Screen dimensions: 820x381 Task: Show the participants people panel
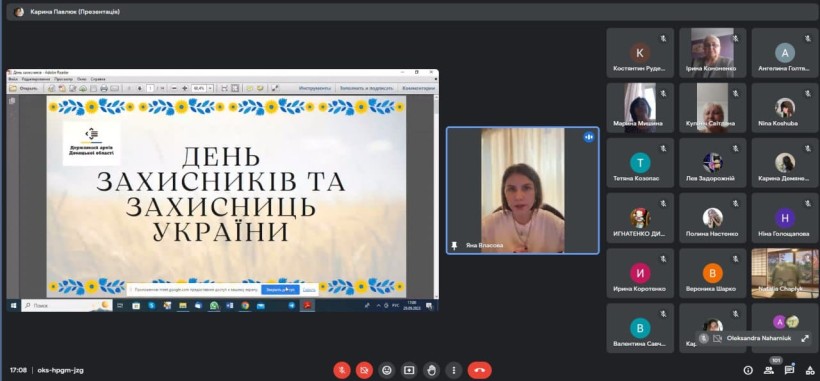click(x=769, y=370)
